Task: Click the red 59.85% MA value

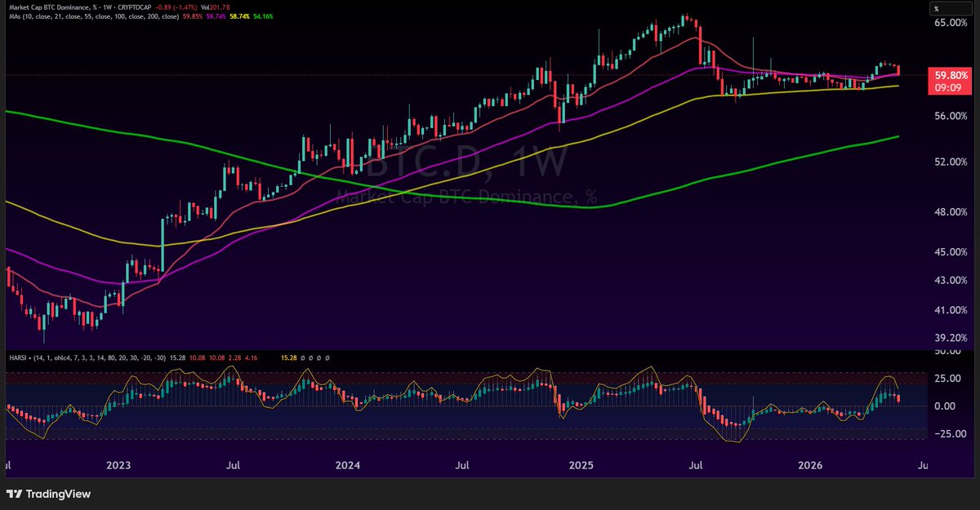Action: point(193,16)
